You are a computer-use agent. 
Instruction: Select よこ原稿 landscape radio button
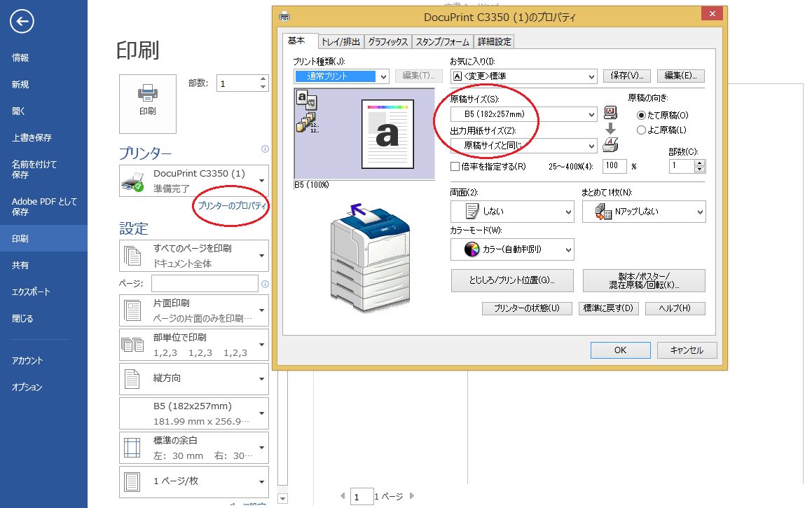click(x=641, y=130)
